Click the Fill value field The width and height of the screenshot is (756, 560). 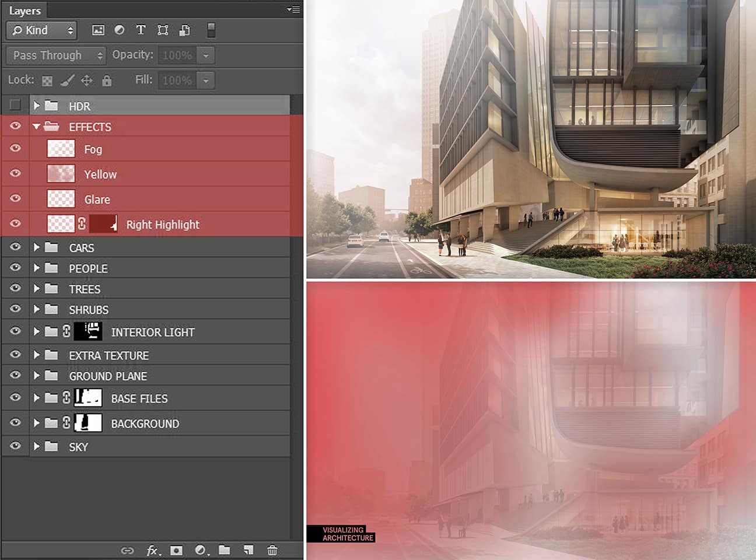177,80
